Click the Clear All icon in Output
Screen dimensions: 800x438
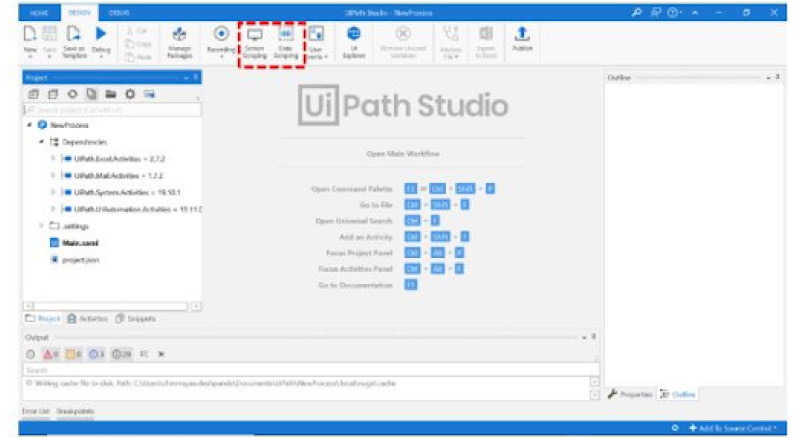161,354
